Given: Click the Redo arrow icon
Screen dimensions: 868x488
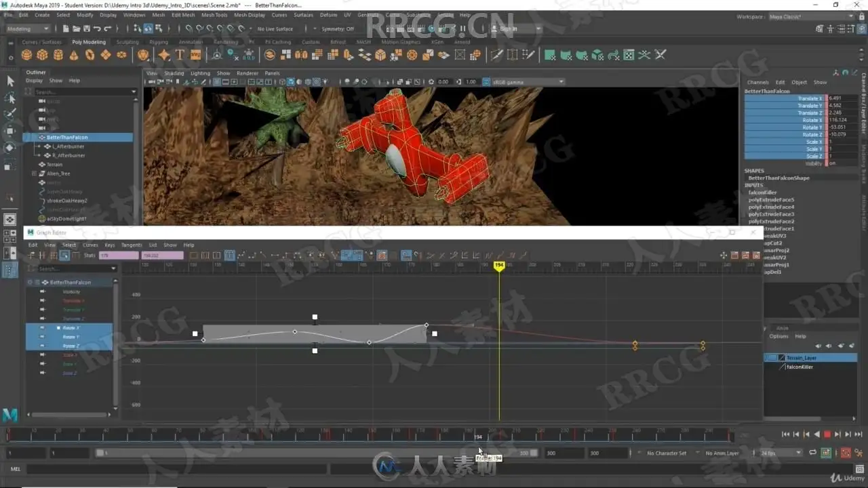Looking at the screenshot, I should pos(108,28).
